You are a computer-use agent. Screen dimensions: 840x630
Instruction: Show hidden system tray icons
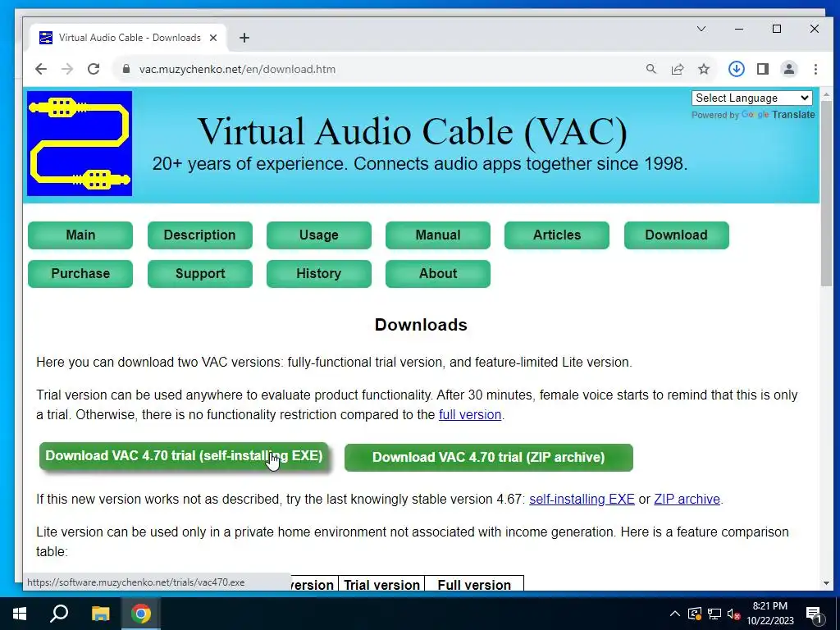(x=675, y=614)
